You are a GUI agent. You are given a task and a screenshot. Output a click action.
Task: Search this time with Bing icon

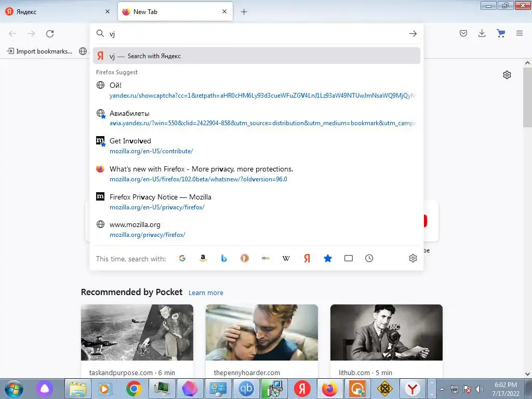[224, 259]
